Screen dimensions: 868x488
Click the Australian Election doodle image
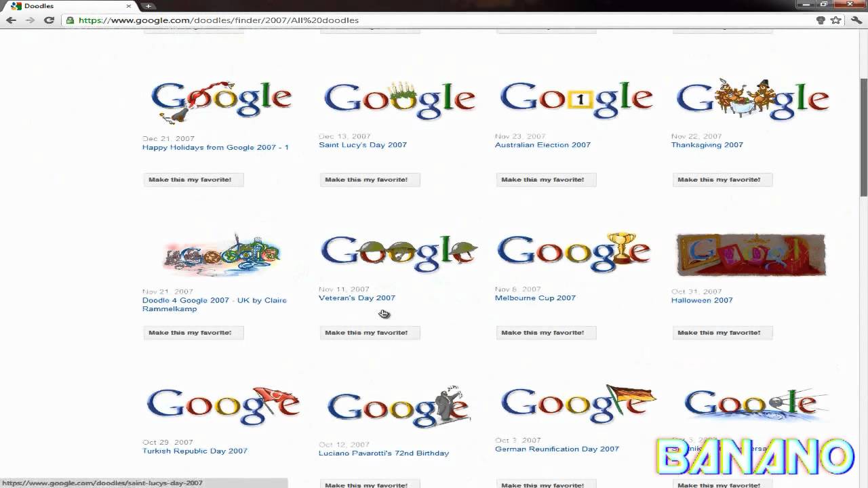576,100
